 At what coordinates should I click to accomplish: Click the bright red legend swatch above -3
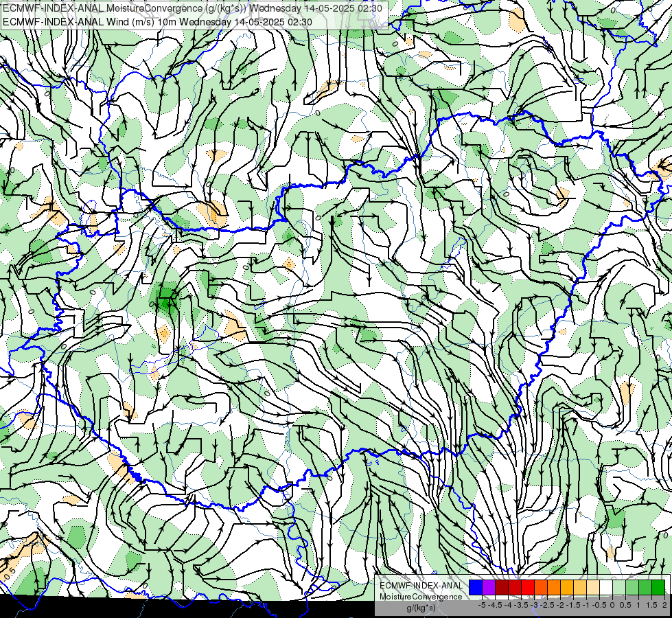[x=528, y=588]
